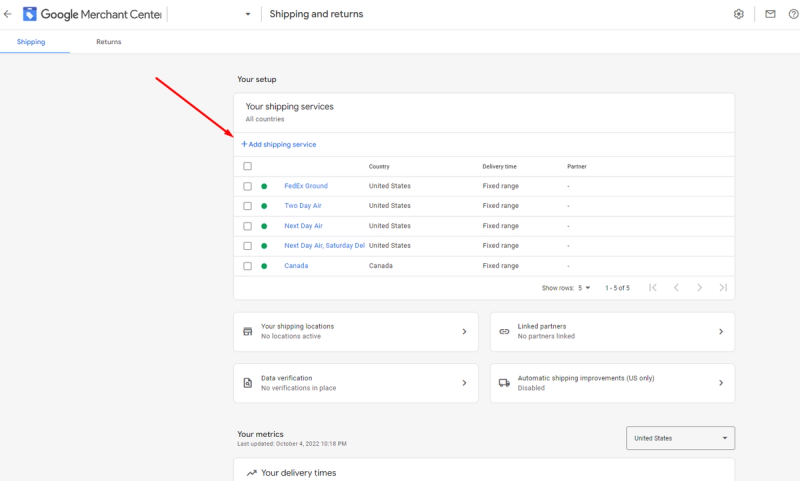Click green status dot for FedEx Ground
The image size is (800, 481).
(264, 186)
